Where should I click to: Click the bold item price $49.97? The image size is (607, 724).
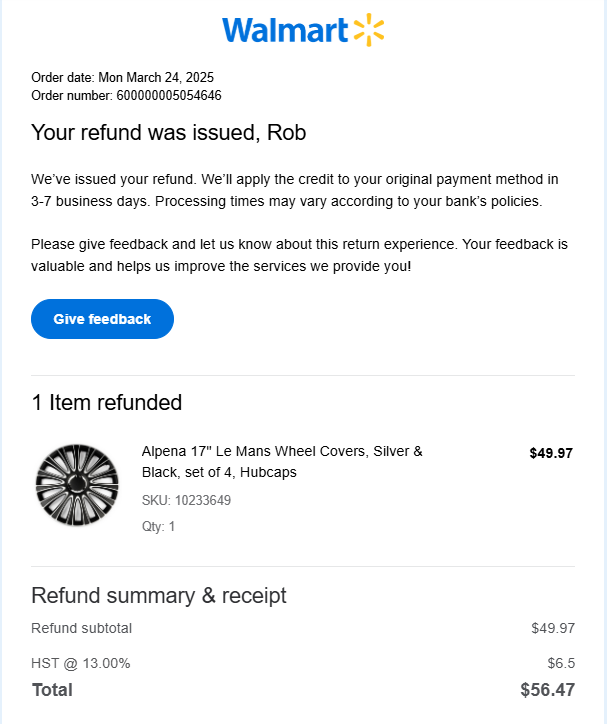(551, 453)
